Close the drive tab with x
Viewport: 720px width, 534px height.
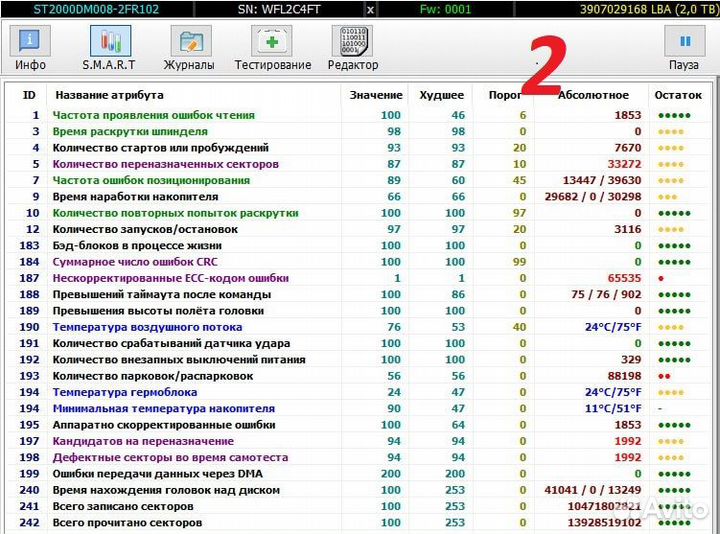pos(371,9)
